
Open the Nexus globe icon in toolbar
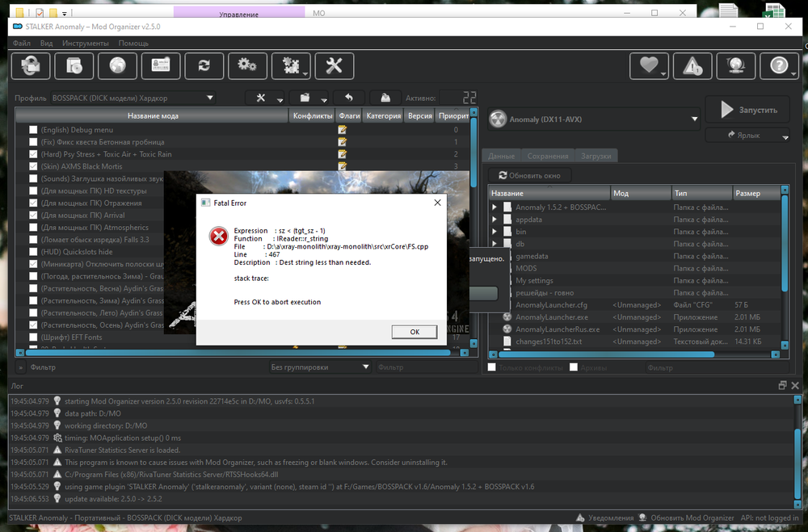[x=117, y=65]
